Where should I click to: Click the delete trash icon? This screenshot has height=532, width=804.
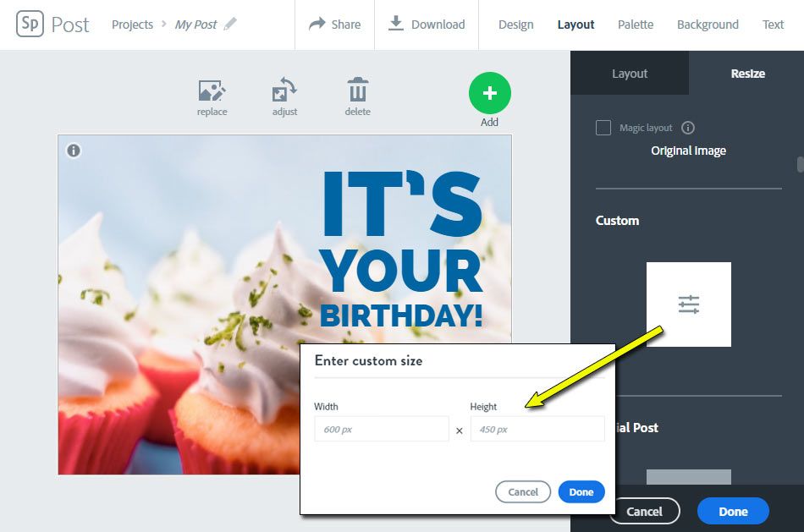[357, 90]
